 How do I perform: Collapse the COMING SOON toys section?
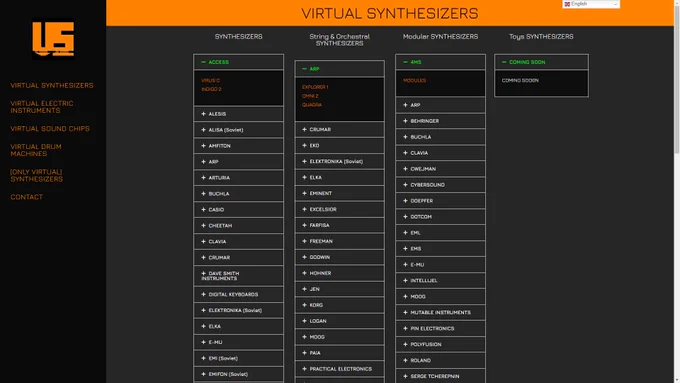pyautogui.click(x=541, y=62)
